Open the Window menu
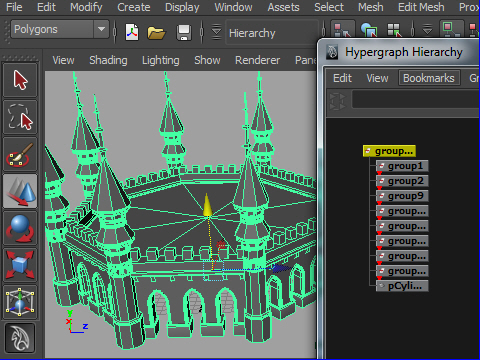 click(x=233, y=7)
